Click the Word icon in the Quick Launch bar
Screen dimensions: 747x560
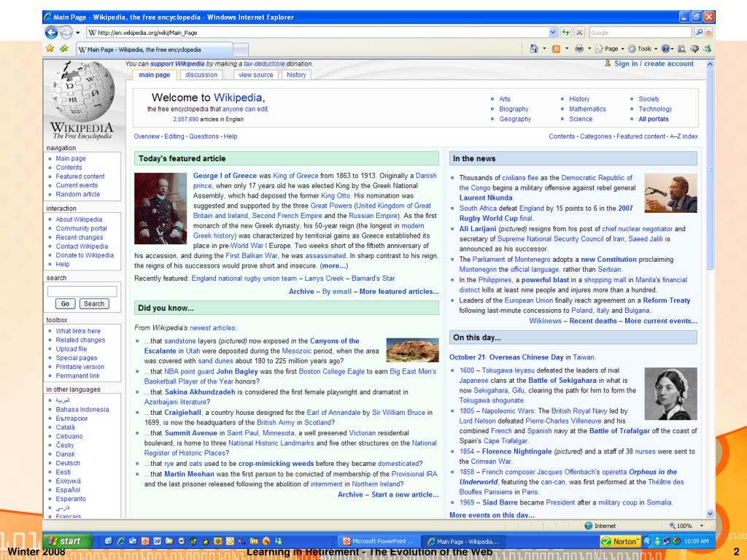(158, 541)
